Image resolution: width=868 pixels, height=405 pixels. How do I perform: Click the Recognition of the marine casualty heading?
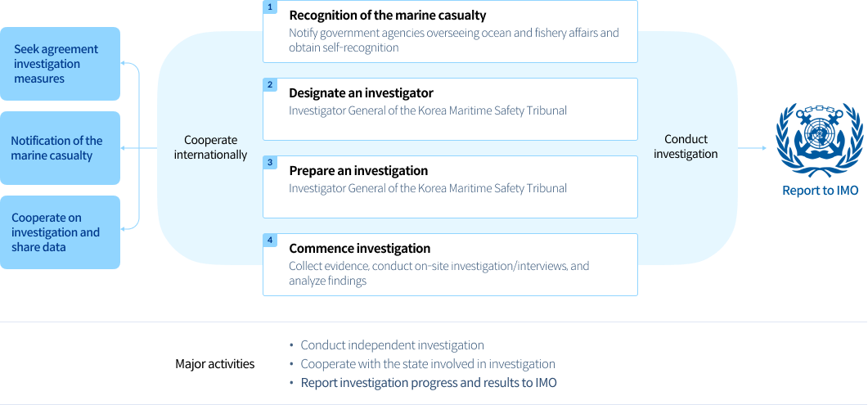(387, 16)
